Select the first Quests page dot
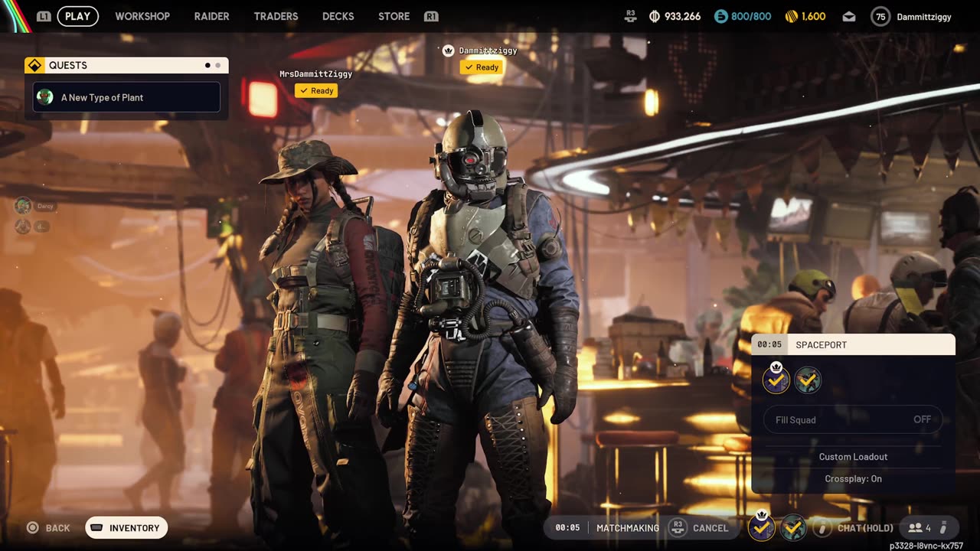 207,65
